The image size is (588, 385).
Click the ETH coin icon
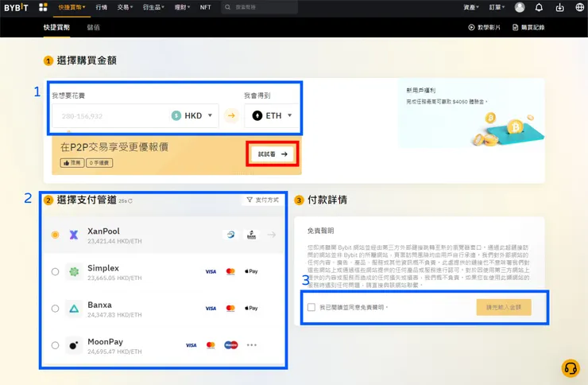[257, 115]
